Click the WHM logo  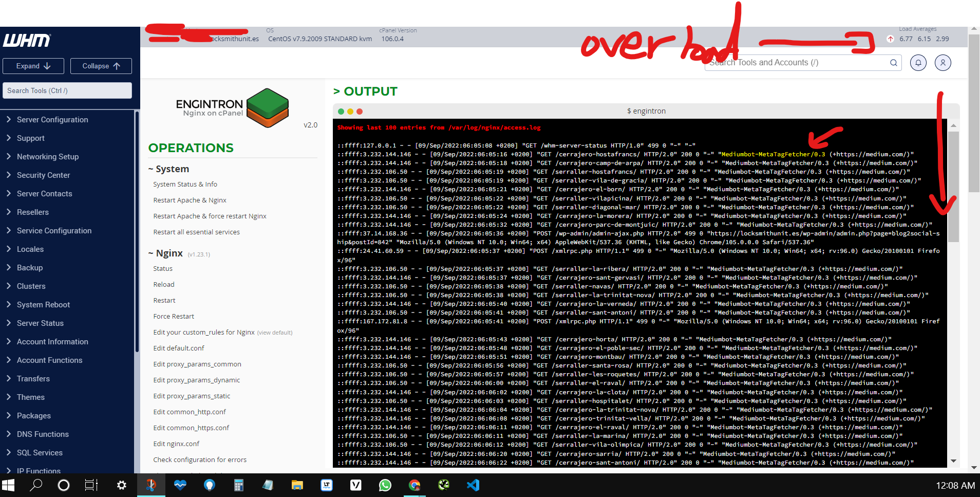(x=27, y=40)
